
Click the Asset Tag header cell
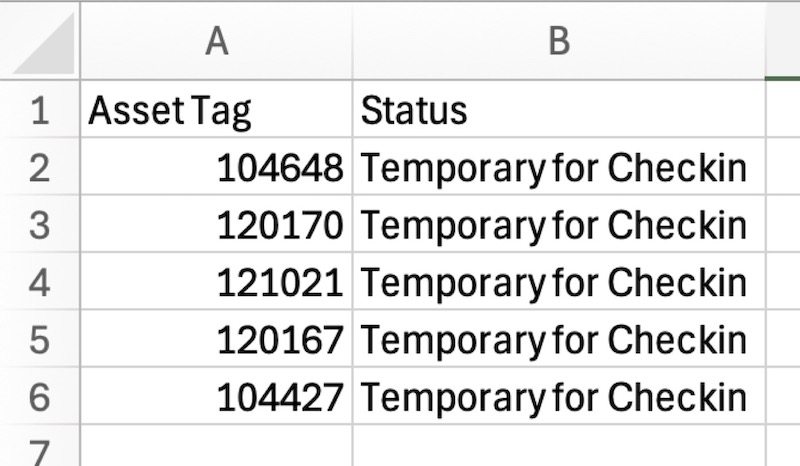[x=216, y=109]
